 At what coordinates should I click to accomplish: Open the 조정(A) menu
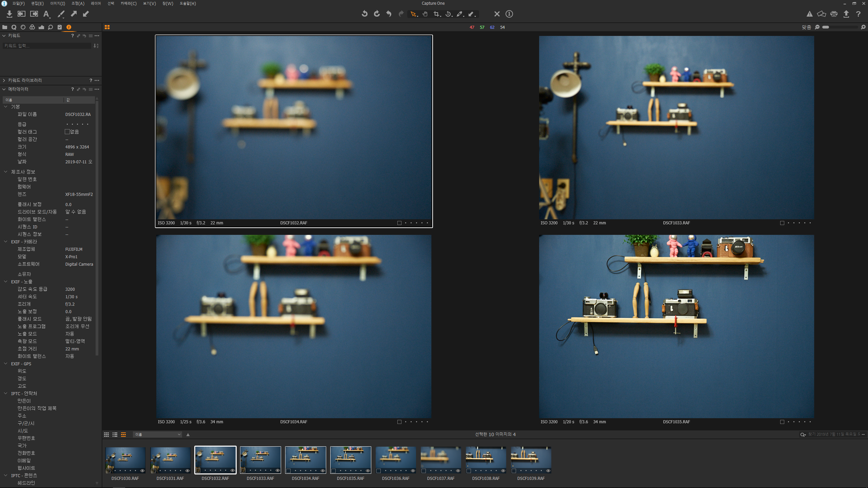[x=78, y=3]
